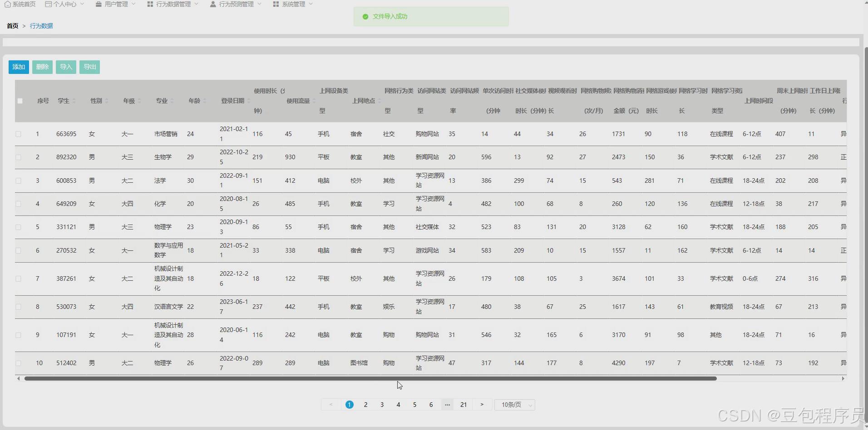The image size is (868, 430).
Task: Check the row checkbox for student 649209
Action: [18, 204]
